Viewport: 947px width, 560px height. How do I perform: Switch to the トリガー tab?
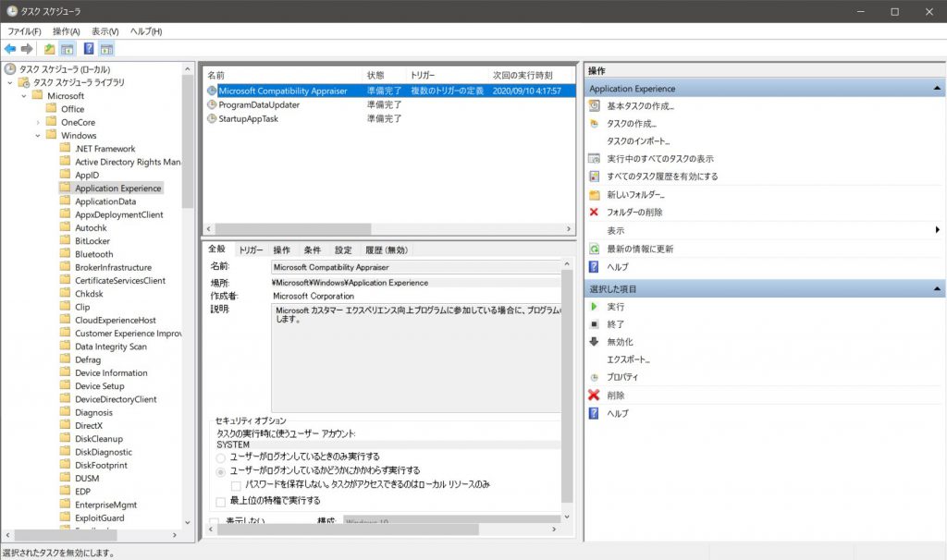(x=251, y=250)
